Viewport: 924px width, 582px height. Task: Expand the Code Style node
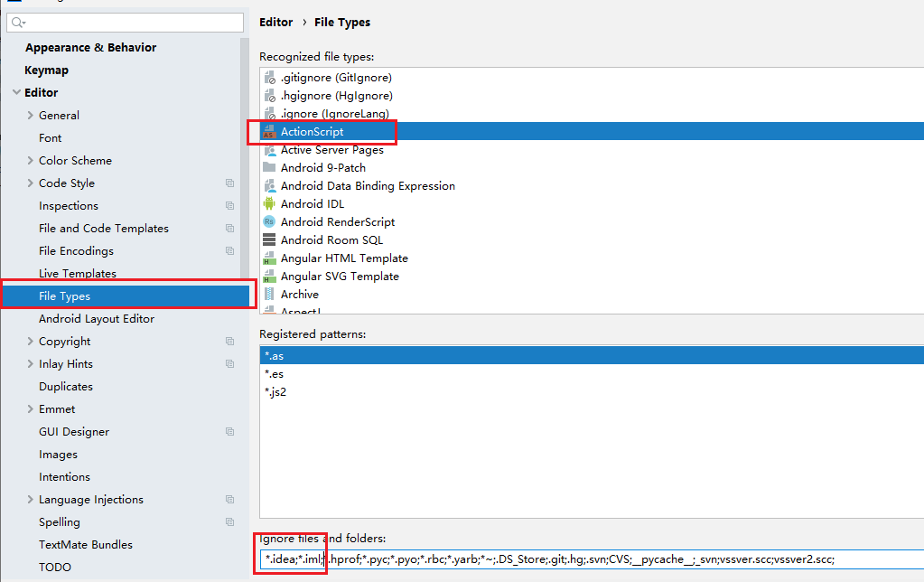(30, 183)
